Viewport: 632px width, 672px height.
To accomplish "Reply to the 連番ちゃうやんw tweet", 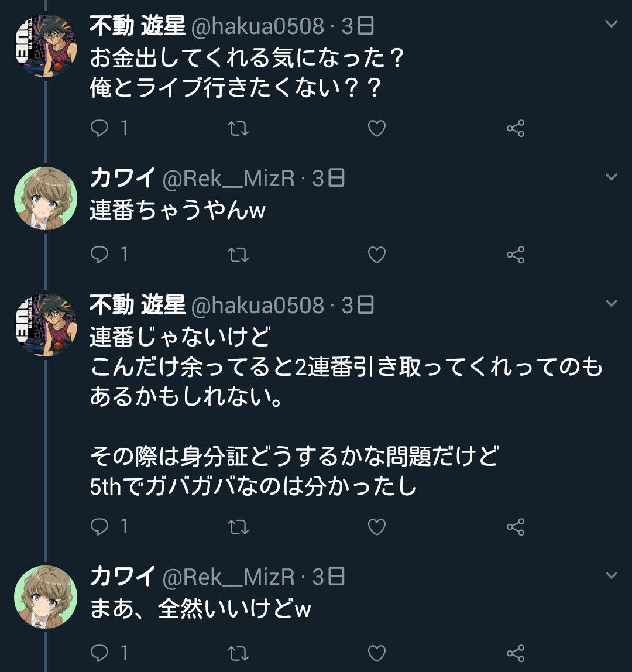I will [100, 255].
